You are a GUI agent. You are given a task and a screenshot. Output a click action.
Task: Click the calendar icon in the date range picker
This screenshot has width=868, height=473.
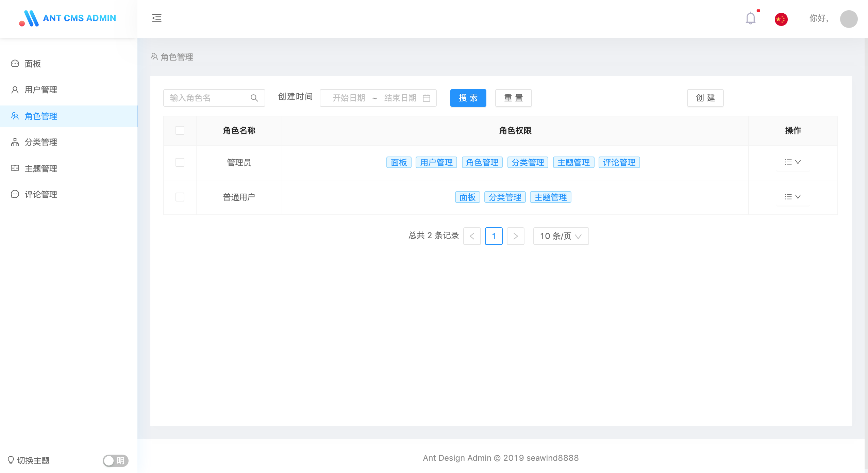click(426, 98)
